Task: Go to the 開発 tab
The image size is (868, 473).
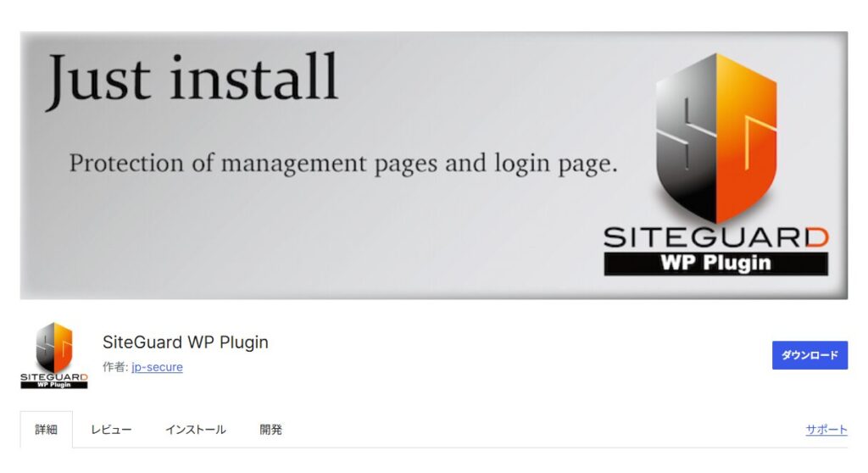Action: (x=270, y=429)
